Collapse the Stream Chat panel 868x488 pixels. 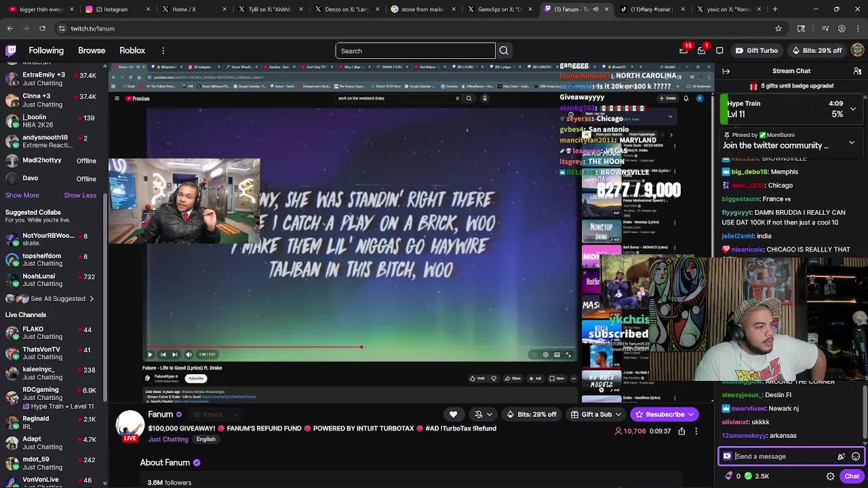click(x=726, y=71)
